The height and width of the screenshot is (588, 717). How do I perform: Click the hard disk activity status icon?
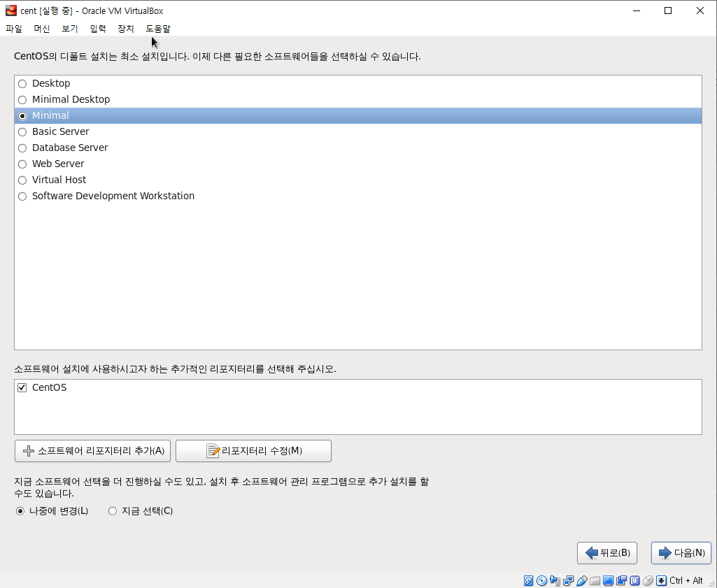click(528, 581)
